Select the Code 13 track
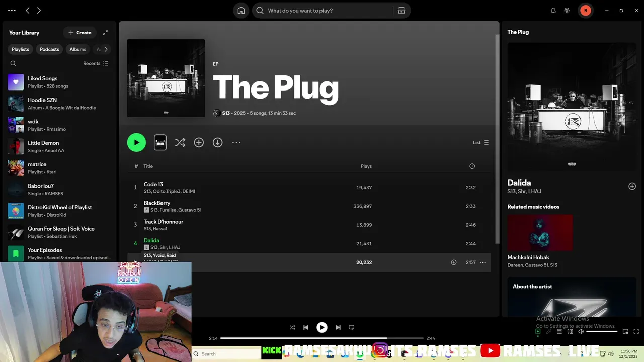 point(309,187)
